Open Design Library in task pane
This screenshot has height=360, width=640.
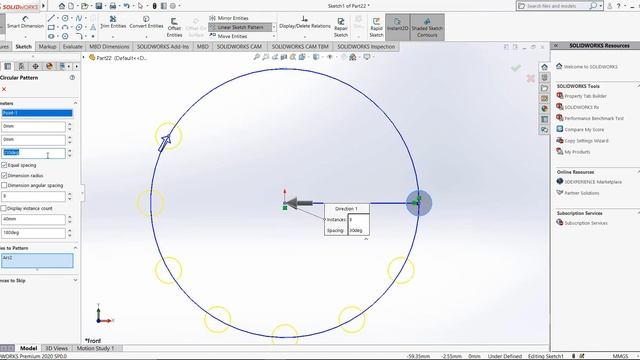pos(544,78)
